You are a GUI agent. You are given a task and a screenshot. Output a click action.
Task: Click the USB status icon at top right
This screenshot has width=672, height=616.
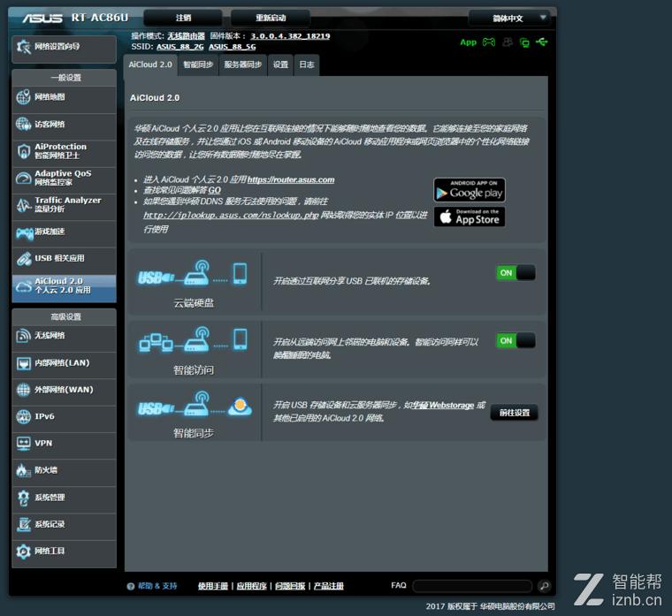[x=541, y=42]
